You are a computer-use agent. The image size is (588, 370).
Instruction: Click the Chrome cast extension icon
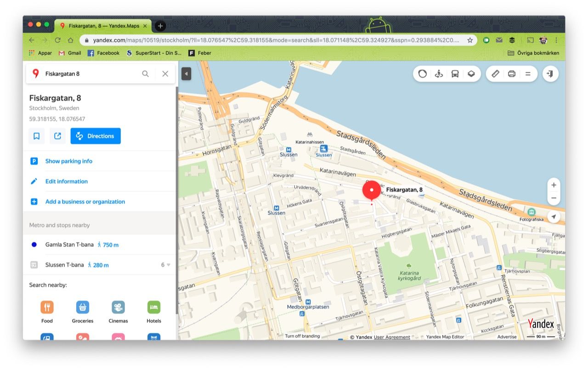(x=530, y=40)
